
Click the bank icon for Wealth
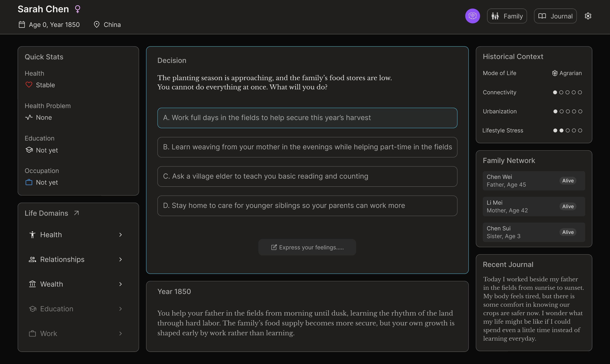point(32,284)
